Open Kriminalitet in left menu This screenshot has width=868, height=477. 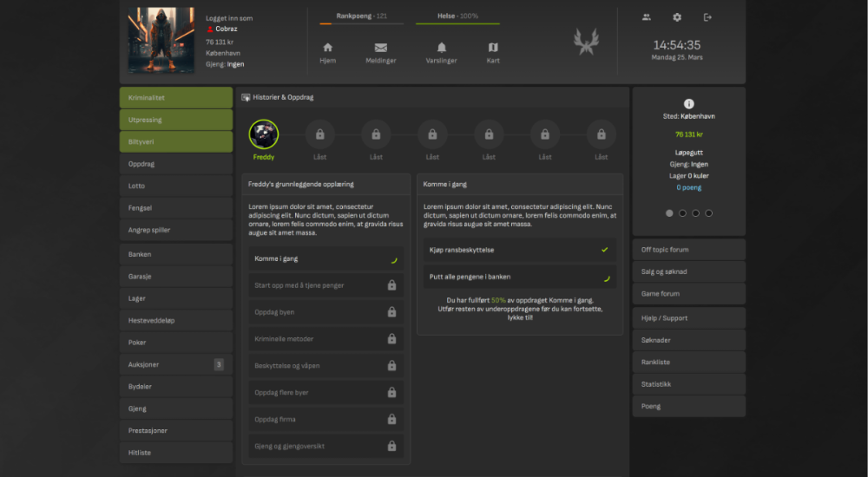click(175, 98)
